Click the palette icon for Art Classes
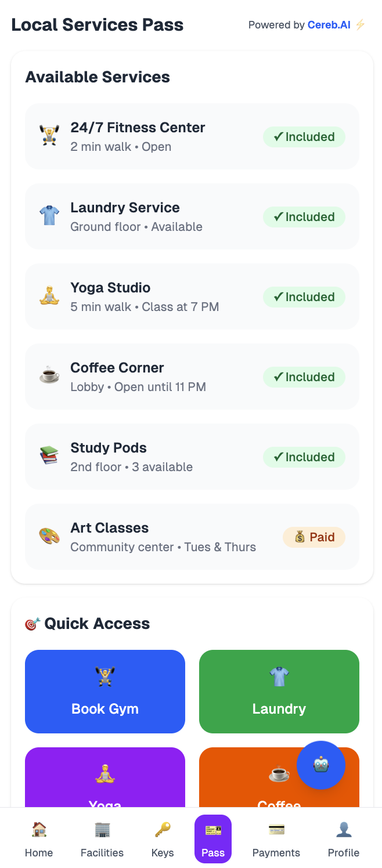382x868 pixels. 49,537
